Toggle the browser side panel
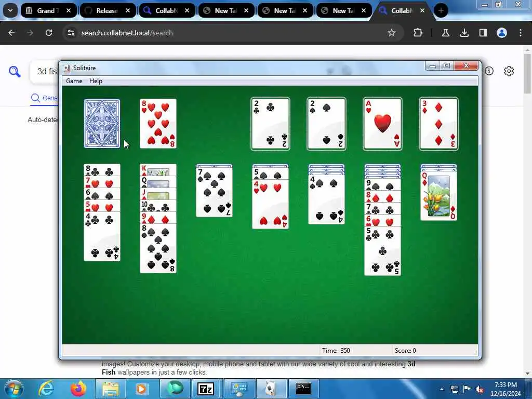 coord(483,33)
